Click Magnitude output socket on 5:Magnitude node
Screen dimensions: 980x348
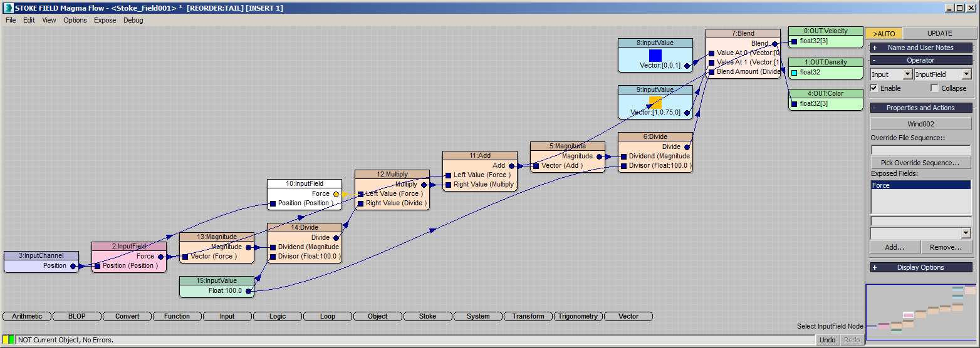click(599, 156)
